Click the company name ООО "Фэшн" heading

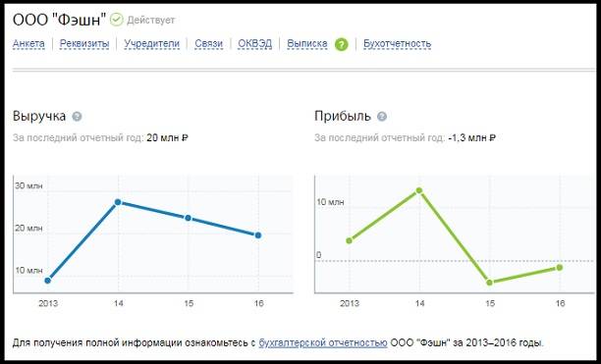point(59,20)
